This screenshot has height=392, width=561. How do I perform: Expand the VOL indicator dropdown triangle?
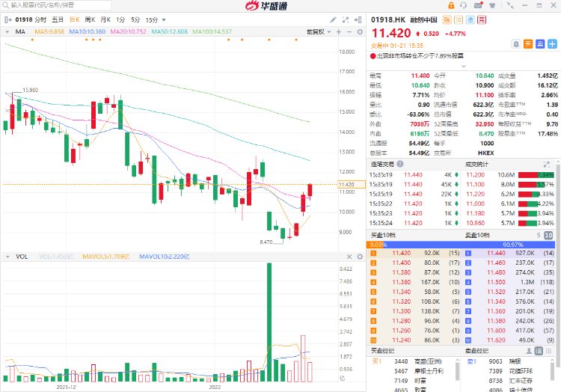7,257
